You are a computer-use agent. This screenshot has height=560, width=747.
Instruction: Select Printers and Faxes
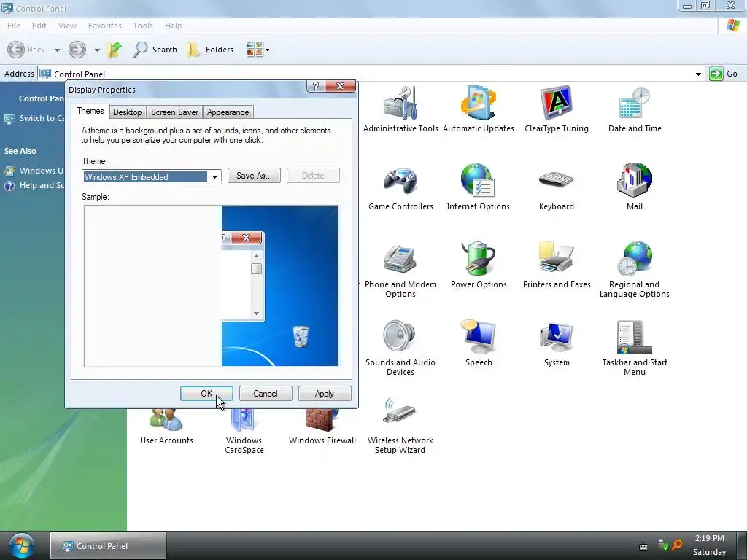tap(557, 265)
